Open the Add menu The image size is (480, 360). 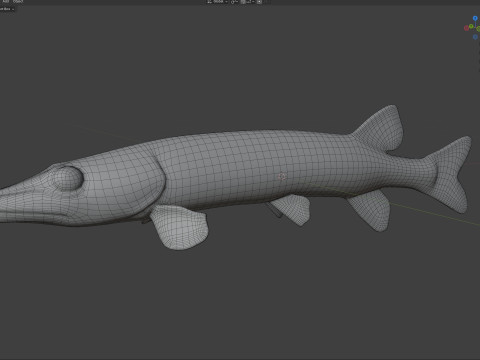(6, 1)
